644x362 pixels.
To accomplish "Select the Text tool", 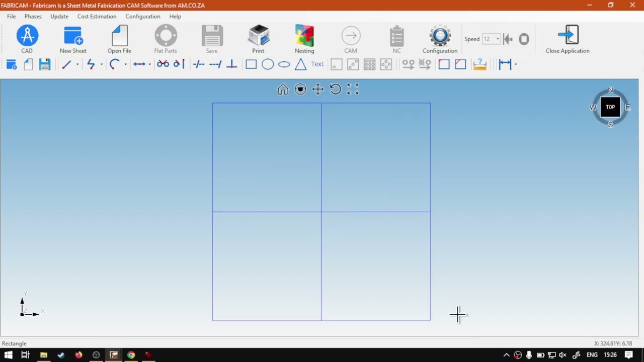I will [x=317, y=64].
